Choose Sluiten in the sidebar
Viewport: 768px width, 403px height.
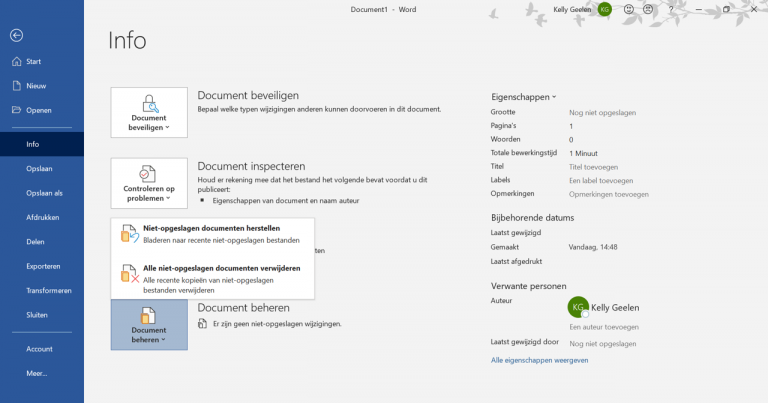[42, 315]
